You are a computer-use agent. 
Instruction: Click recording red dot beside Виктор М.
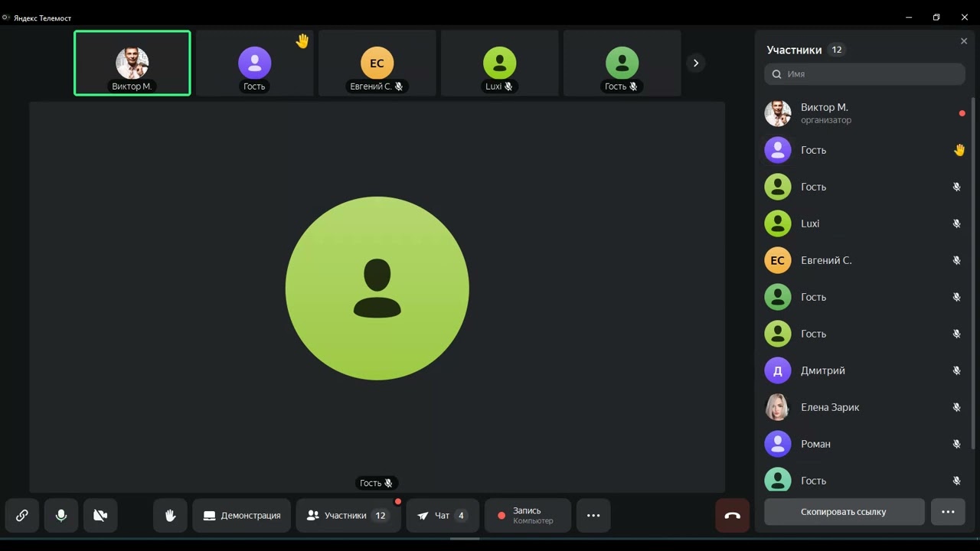click(962, 113)
